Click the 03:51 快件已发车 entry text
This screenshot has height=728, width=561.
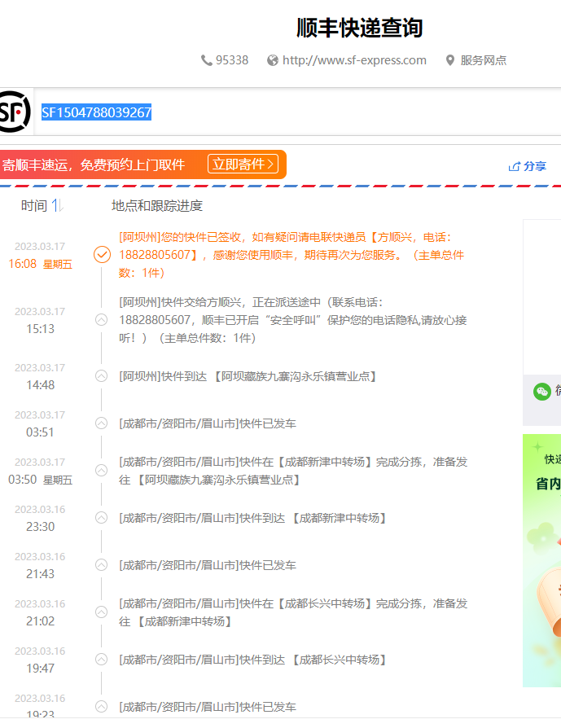(x=207, y=423)
